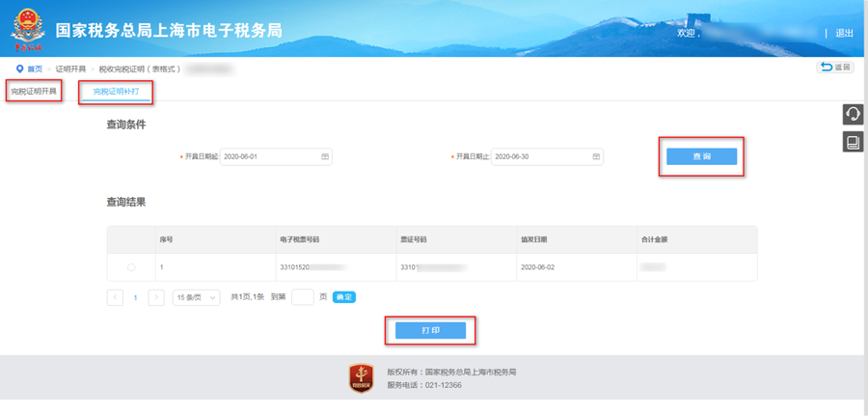Open the help manual book icon
Screen dimensions: 868x416
[x=853, y=142]
